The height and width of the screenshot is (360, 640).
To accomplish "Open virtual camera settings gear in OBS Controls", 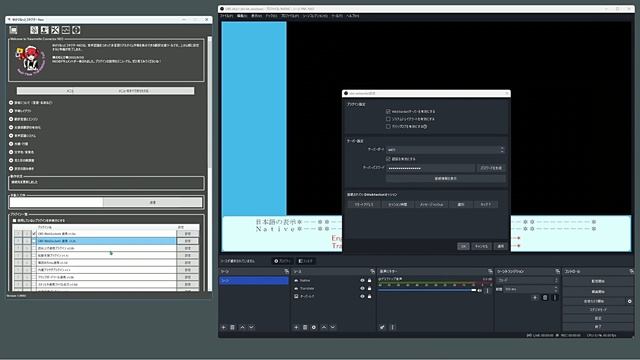I will [629, 301].
